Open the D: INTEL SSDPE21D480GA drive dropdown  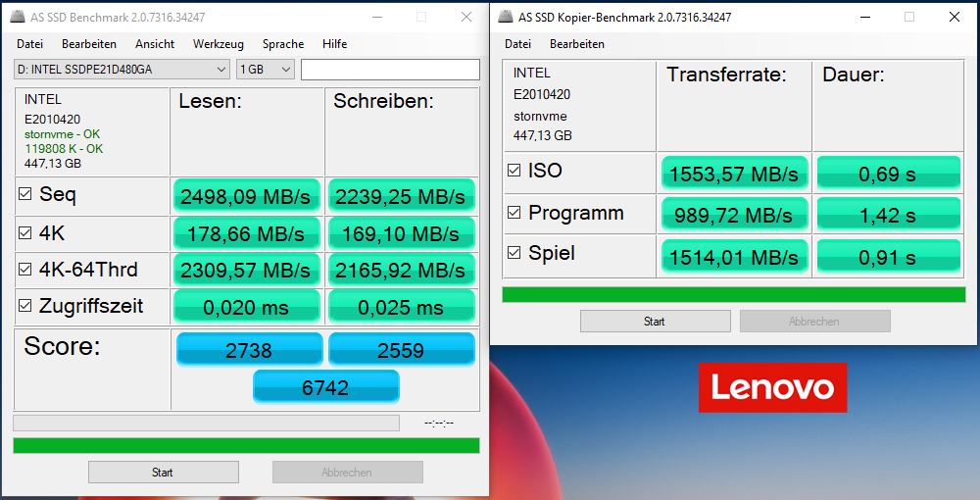click(122, 70)
